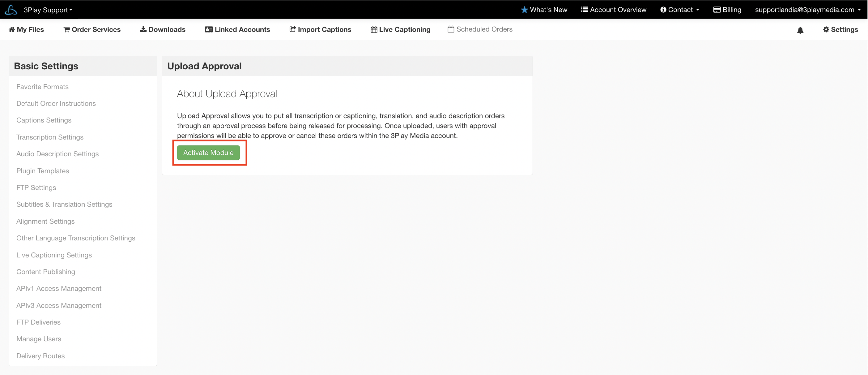The width and height of the screenshot is (868, 375).
Task: Click the 3Play Media logo icon
Action: click(11, 10)
